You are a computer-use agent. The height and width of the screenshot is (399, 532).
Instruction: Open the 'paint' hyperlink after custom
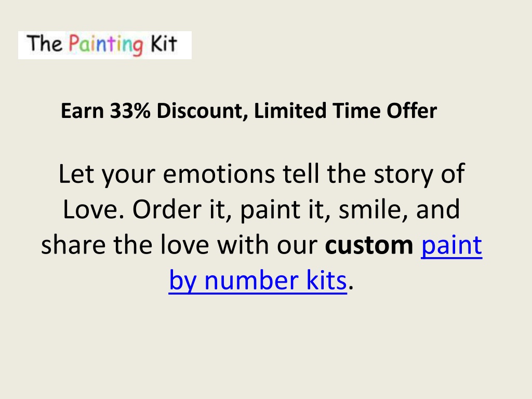(451, 245)
